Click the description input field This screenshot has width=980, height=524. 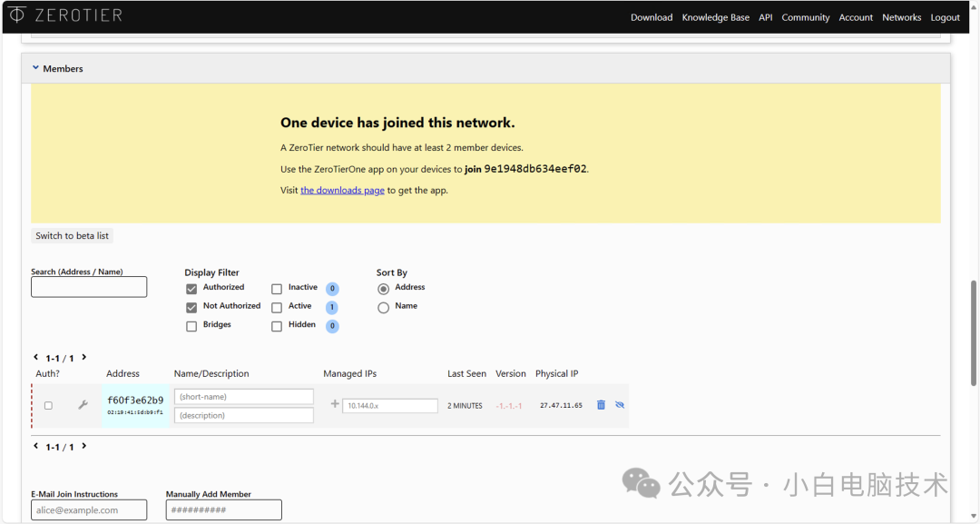[x=244, y=415]
